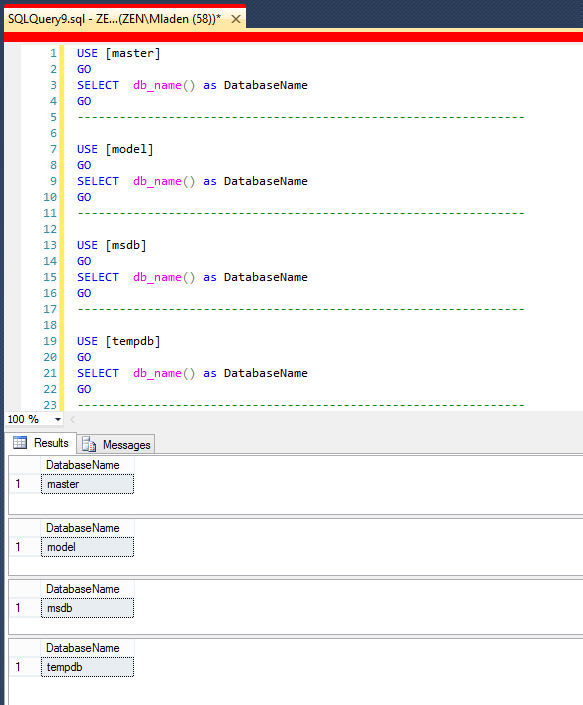
Task: Select the tempdb result cell
Action: pos(87,667)
